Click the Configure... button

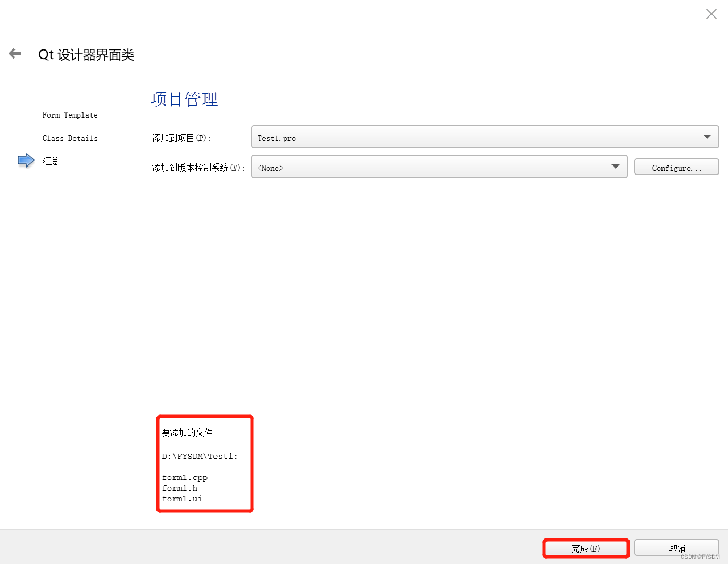(676, 167)
